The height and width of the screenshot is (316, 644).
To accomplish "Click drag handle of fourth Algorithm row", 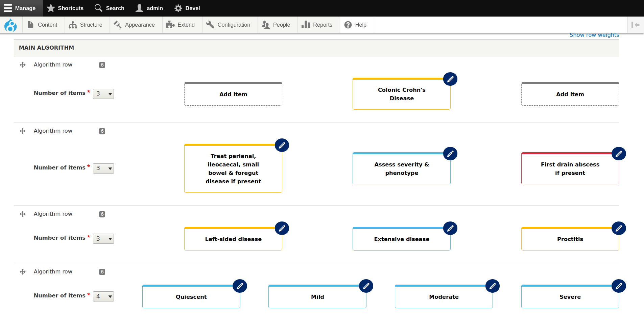I will pos(23,272).
